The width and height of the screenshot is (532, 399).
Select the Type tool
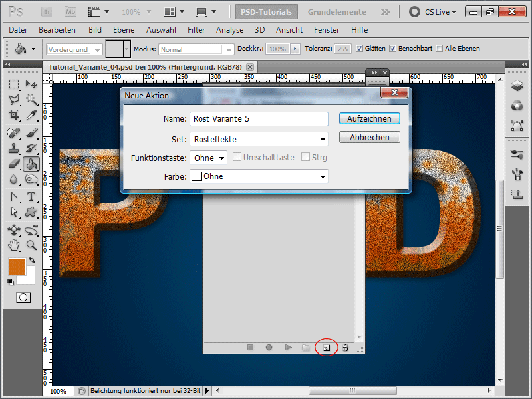[31, 197]
